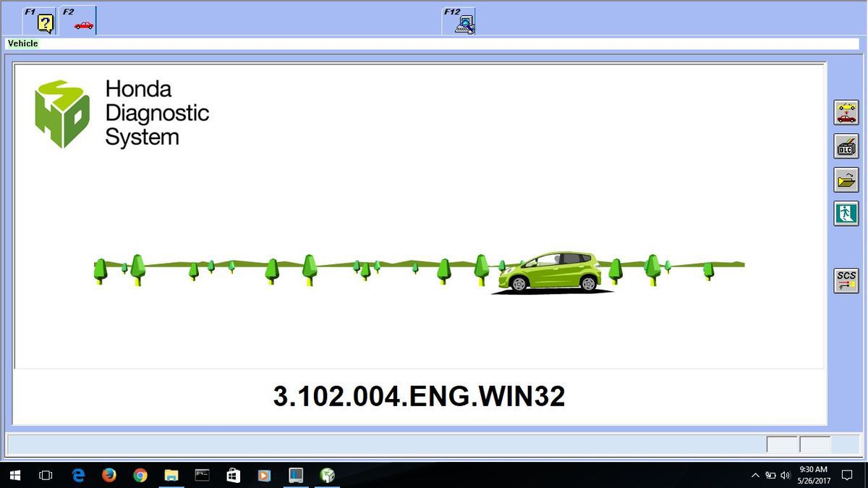Click the Honda Diagnostic System title text

click(x=157, y=113)
